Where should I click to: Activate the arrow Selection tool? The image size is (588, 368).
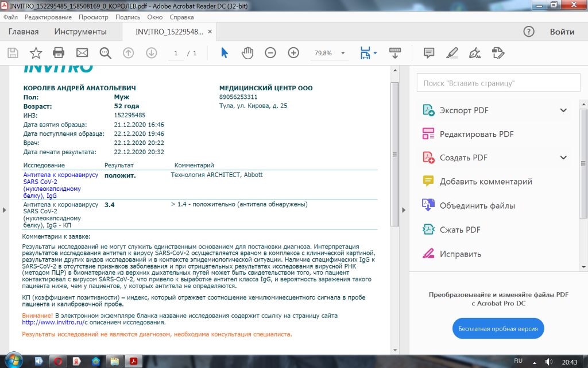(x=225, y=53)
